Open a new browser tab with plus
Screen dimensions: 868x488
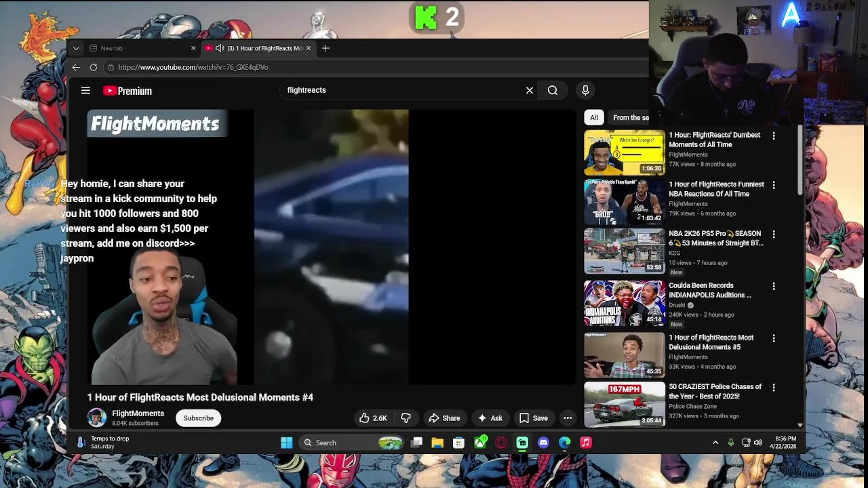(325, 48)
